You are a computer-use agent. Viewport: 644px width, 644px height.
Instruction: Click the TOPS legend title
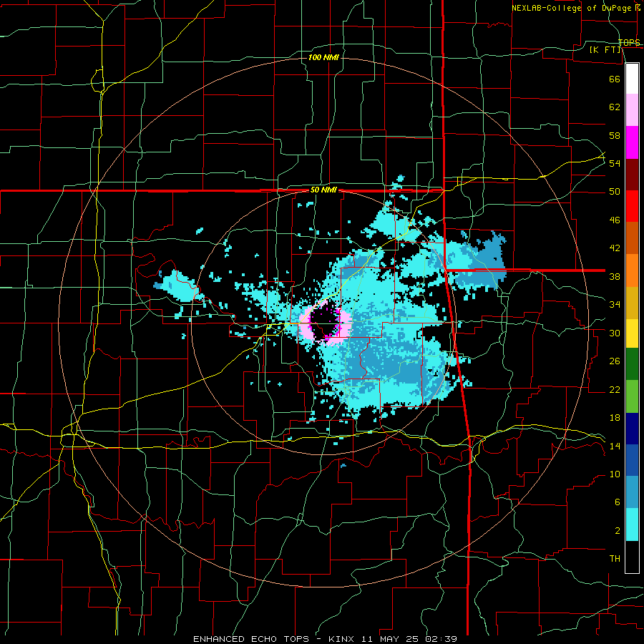pos(629,42)
